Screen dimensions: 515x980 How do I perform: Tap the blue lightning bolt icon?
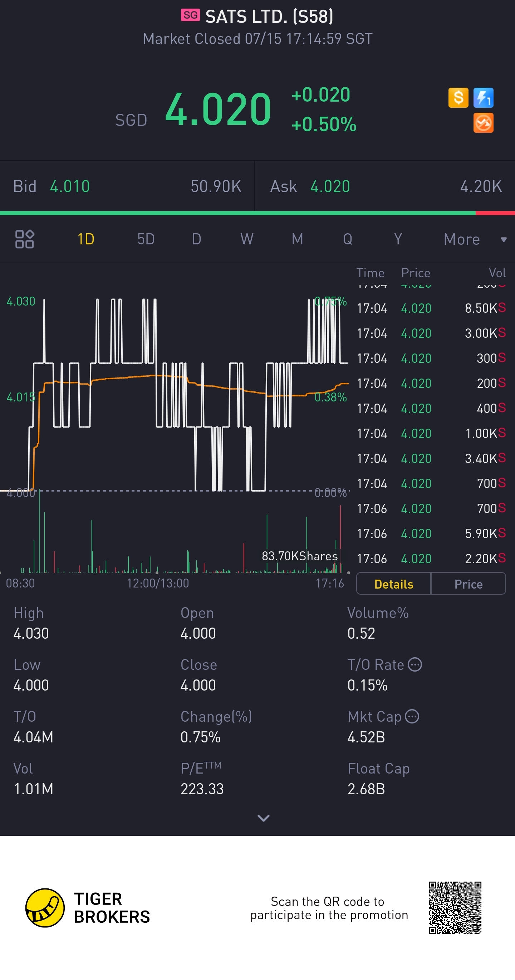483,98
